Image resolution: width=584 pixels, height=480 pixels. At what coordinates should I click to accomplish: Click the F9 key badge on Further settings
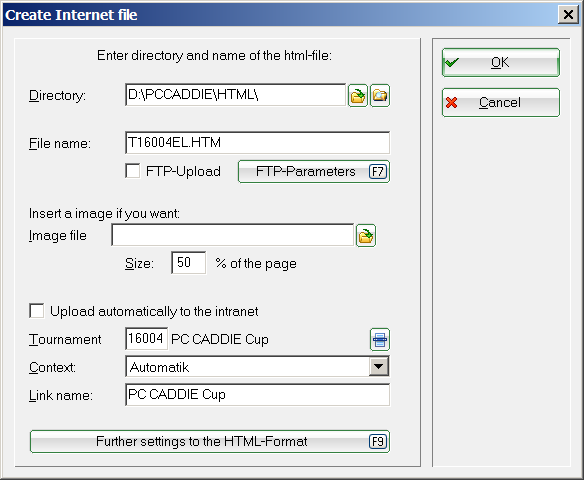(x=378, y=442)
